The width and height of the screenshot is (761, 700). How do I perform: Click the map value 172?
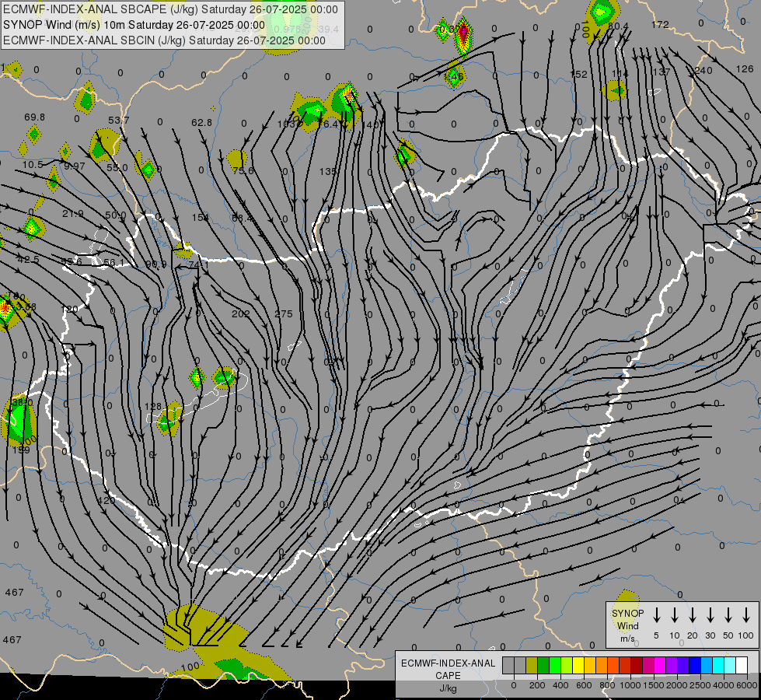(x=660, y=24)
